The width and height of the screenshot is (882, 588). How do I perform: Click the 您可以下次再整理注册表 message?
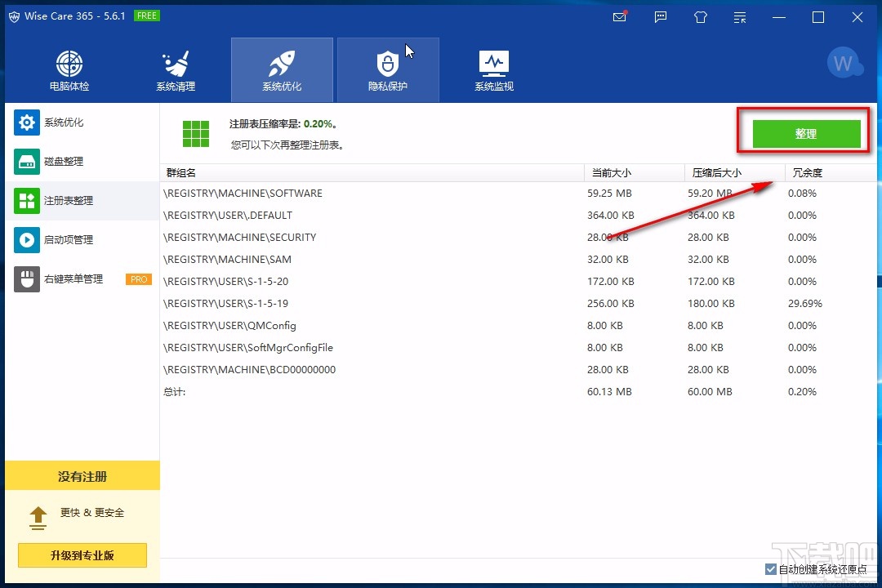point(287,145)
